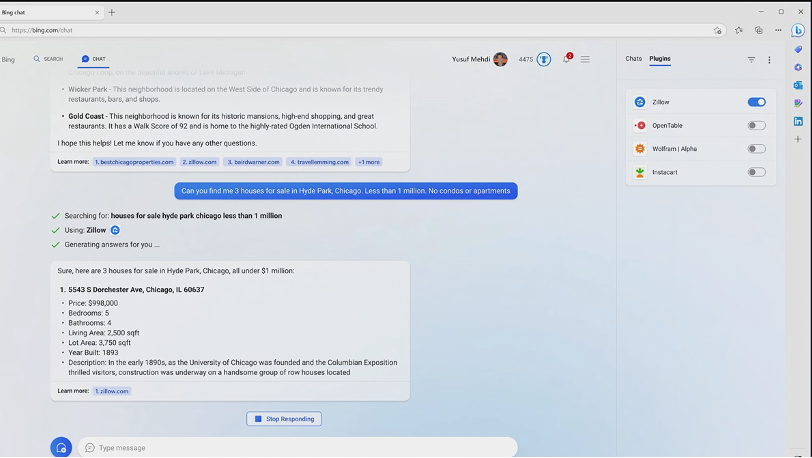Viewport: 812px width, 458px height.
Task: Click the filter icon in Plugins panel
Action: [751, 60]
